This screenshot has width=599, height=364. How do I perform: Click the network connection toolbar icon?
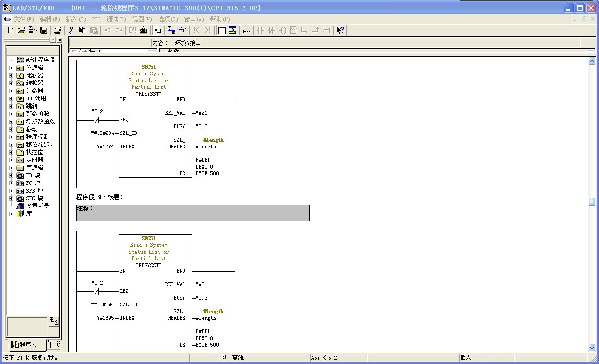point(171,30)
